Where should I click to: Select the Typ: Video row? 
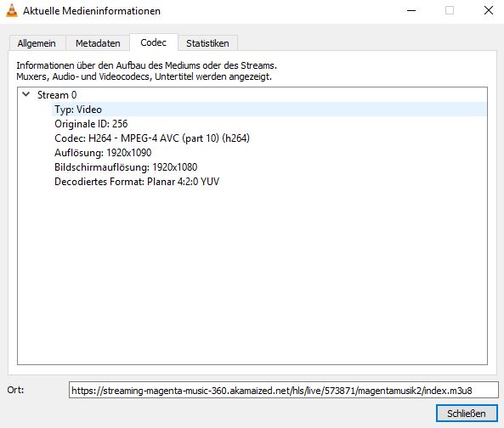(269, 110)
